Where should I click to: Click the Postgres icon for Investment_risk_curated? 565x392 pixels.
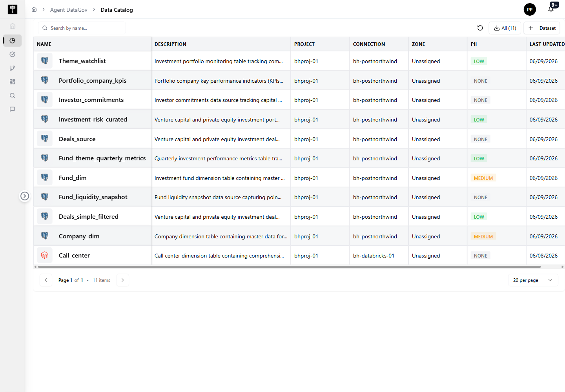point(45,119)
